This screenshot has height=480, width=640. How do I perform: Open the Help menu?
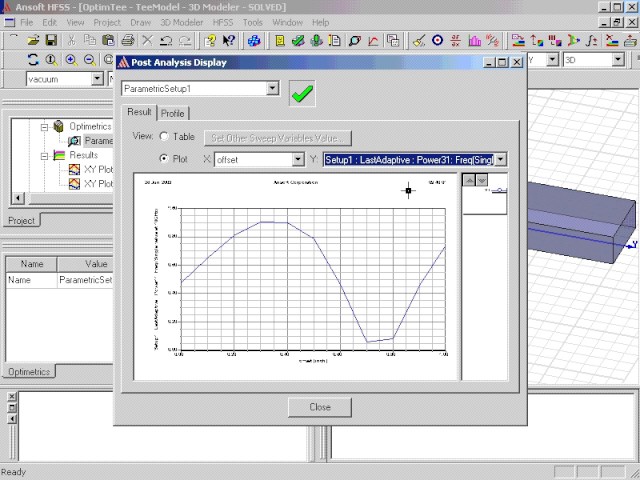[x=320, y=22]
